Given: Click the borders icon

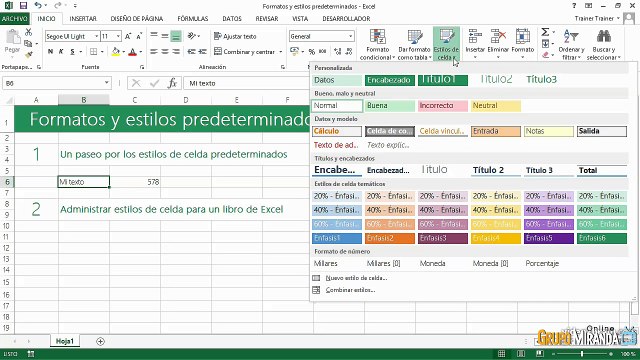Looking at the screenshot, I should click(x=93, y=52).
